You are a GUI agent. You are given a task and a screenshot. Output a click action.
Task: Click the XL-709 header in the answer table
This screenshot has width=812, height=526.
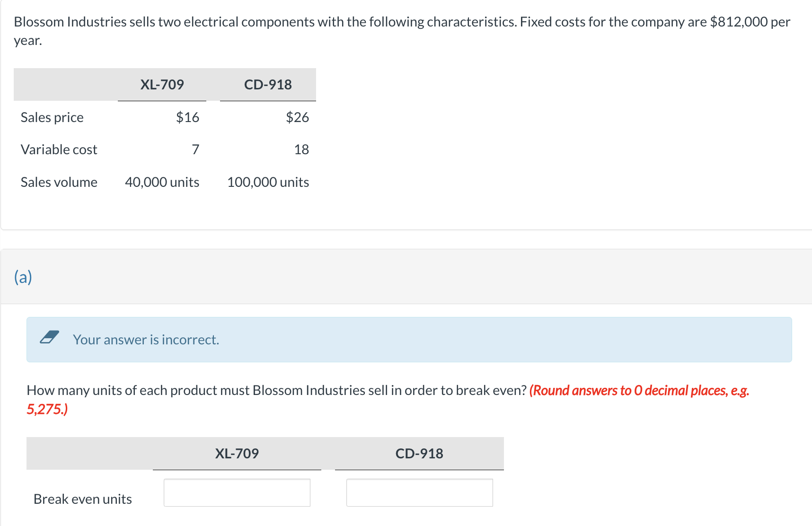click(237, 454)
